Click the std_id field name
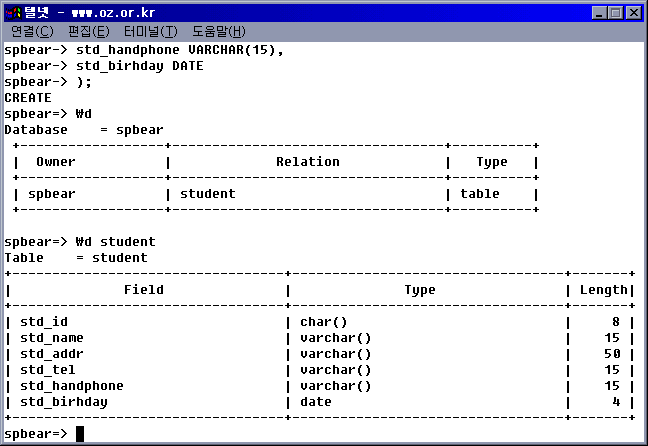648x446 pixels. point(44,322)
